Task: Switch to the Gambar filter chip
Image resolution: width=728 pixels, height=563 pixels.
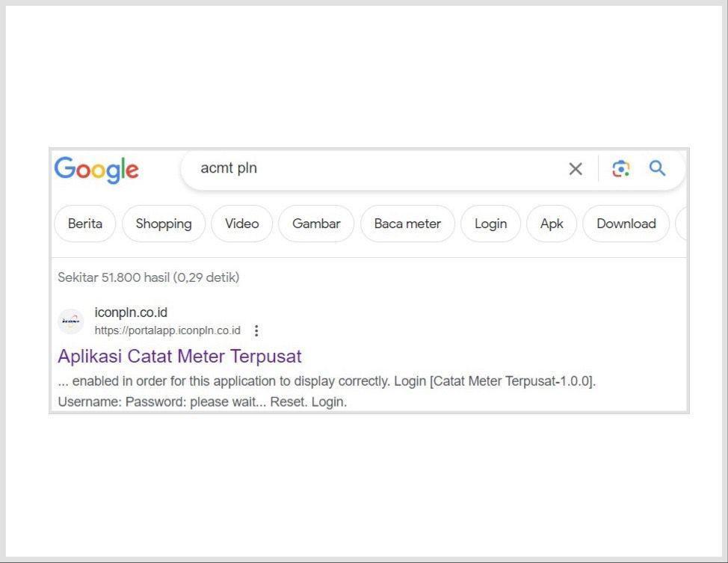Action: point(316,224)
